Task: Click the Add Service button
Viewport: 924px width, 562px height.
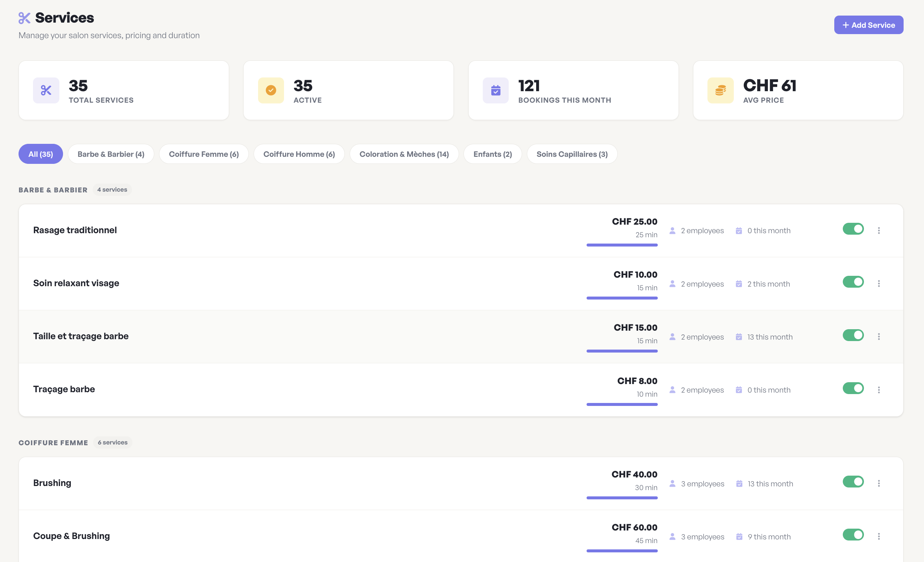Action: [868, 25]
